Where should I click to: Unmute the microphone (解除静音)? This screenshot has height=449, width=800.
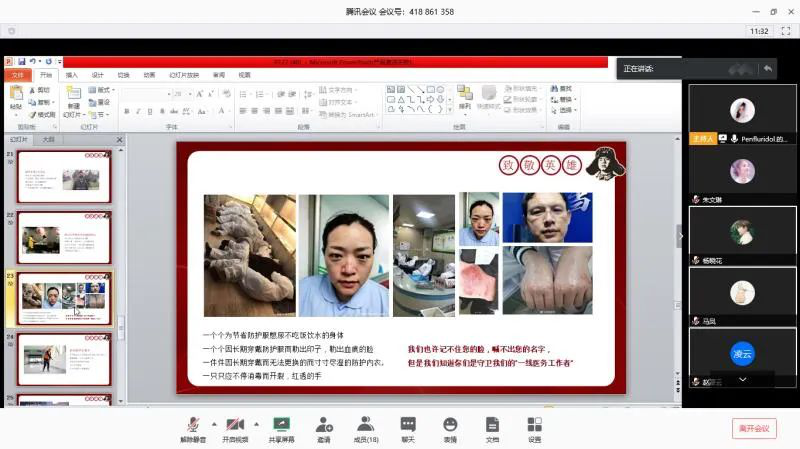pos(193,430)
